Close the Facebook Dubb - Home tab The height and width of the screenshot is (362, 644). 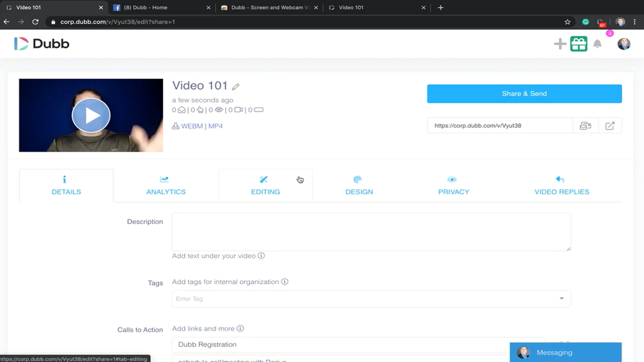[x=208, y=7]
